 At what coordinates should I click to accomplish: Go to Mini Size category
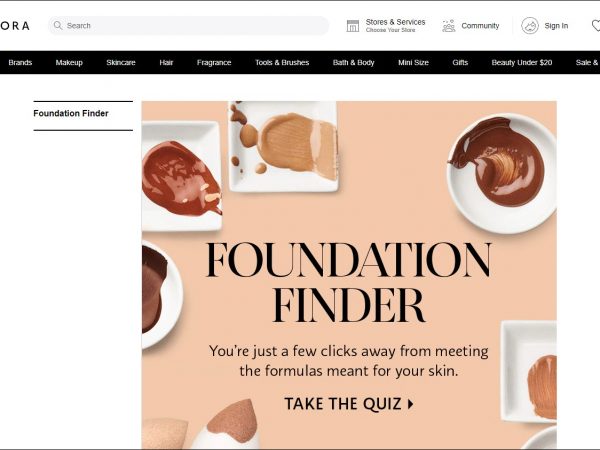(x=413, y=62)
